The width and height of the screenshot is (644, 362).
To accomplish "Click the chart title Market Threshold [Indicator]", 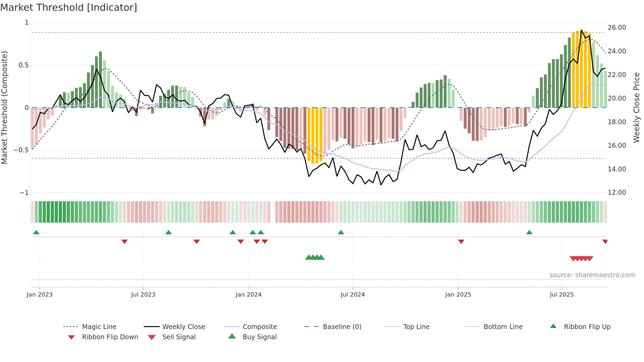I will pyautogui.click(x=69, y=8).
